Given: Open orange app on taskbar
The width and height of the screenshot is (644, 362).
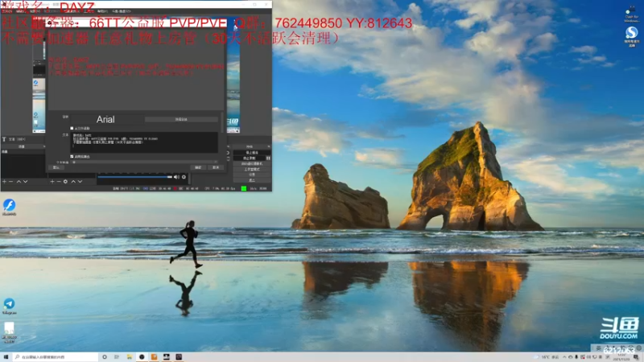Looking at the screenshot, I should [154, 357].
